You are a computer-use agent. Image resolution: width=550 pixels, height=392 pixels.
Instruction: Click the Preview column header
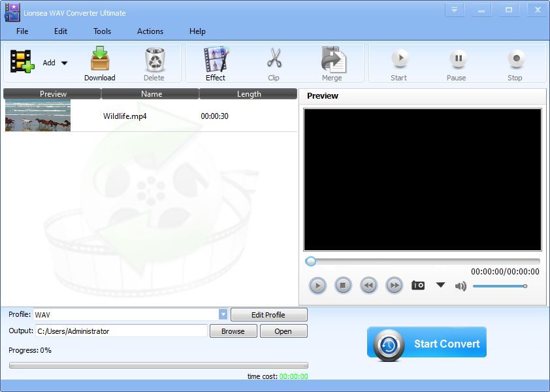[53, 93]
